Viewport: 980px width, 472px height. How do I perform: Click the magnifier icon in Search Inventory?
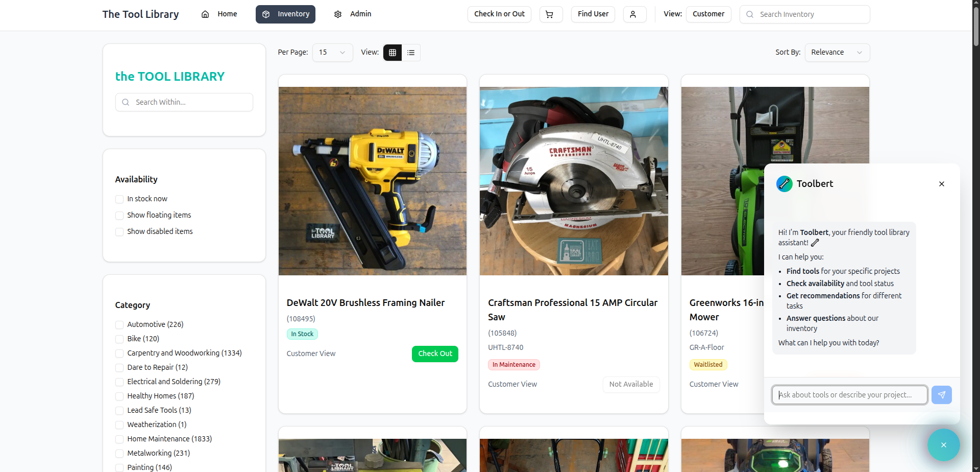[750, 14]
